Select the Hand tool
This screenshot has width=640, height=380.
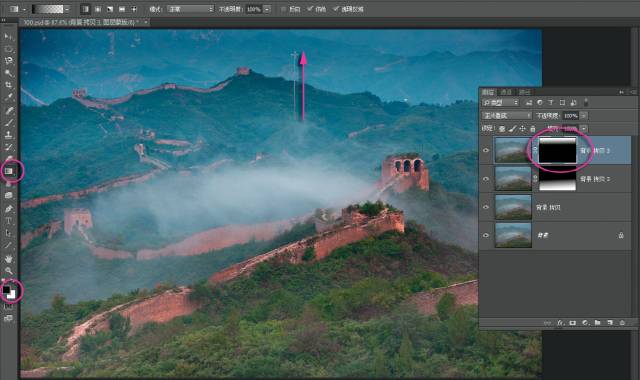tap(8, 259)
